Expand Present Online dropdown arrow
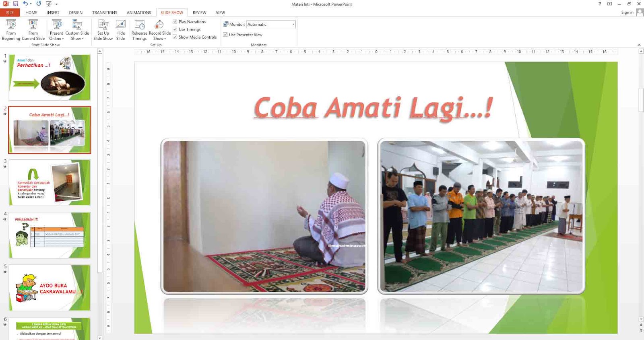Image resolution: width=644 pixels, height=340 pixels. click(63, 39)
